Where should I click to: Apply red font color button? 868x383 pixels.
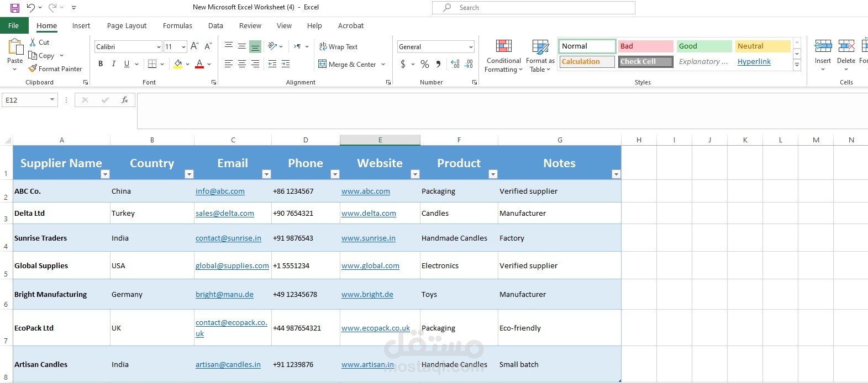tap(199, 64)
